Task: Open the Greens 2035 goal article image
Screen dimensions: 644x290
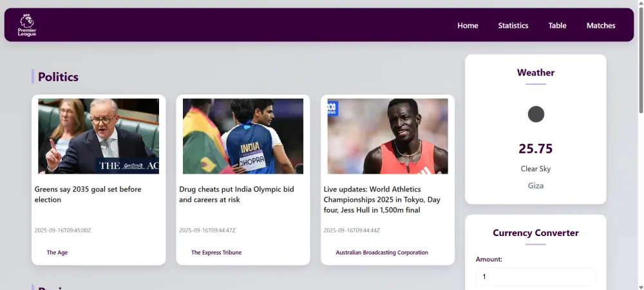Action: coord(99,136)
